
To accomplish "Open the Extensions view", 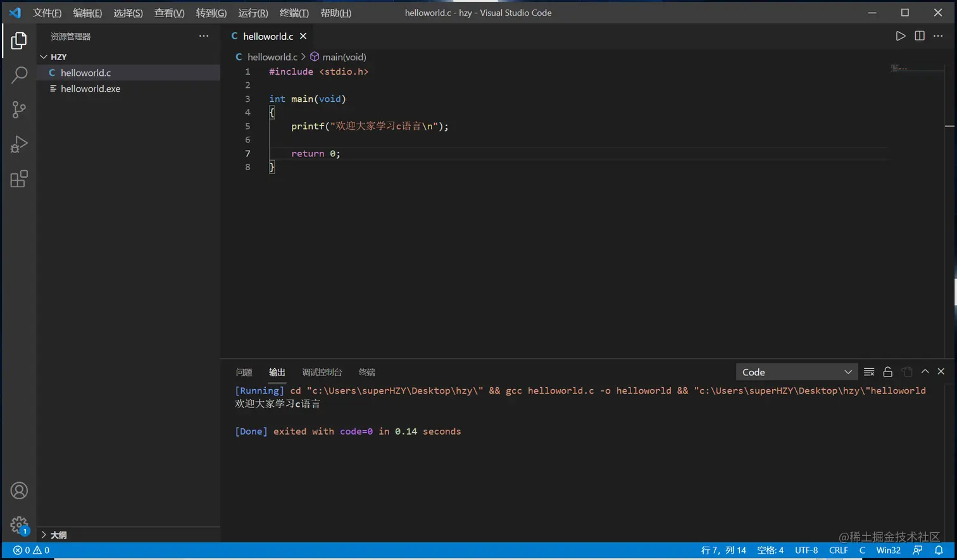I will [19, 179].
